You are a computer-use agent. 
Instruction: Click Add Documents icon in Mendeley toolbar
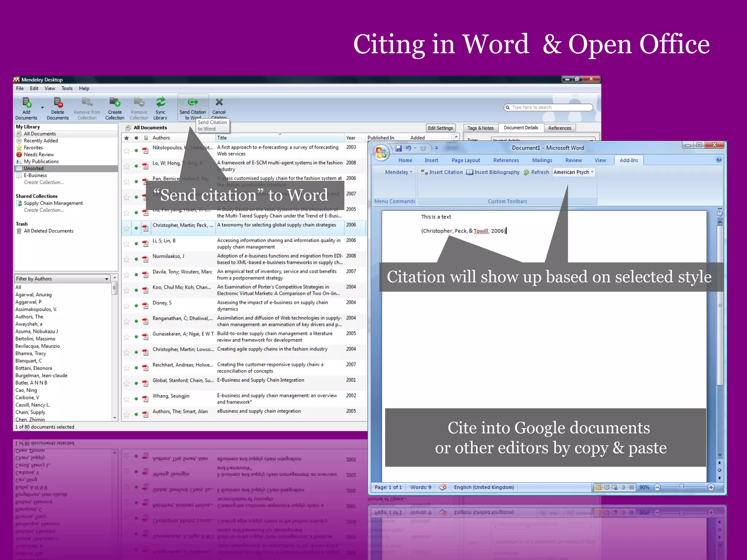pyautogui.click(x=27, y=102)
